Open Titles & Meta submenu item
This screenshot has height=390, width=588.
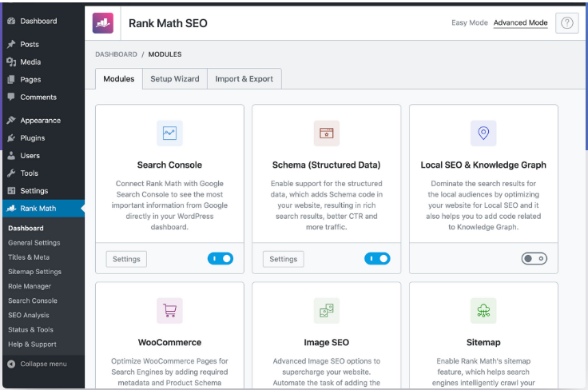pos(29,257)
